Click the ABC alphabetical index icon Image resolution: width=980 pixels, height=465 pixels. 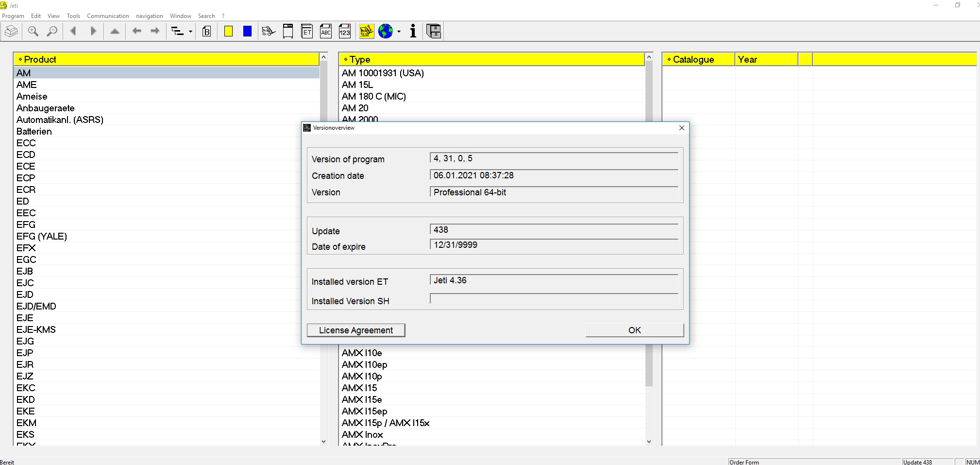[325, 31]
